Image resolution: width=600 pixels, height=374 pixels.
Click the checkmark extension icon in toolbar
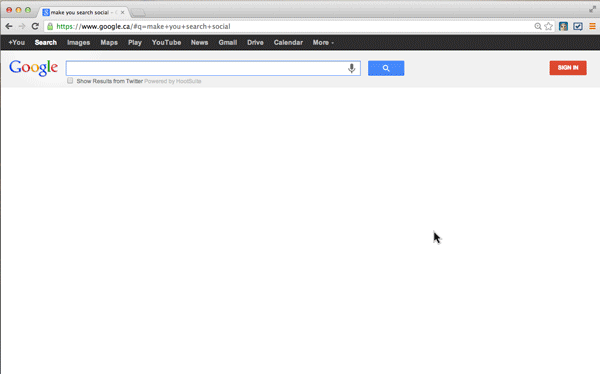pos(578,26)
